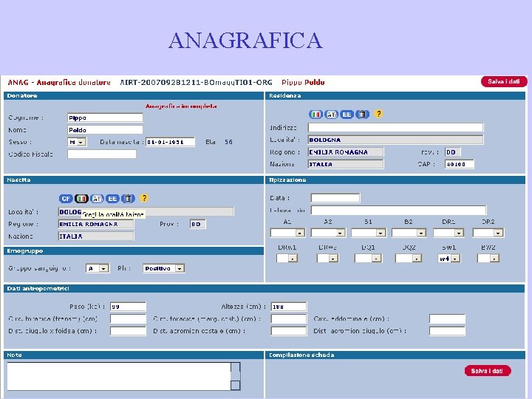Click the trash clear icon in Residenza
The height and width of the screenshot is (399, 532).
coord(362,115)
